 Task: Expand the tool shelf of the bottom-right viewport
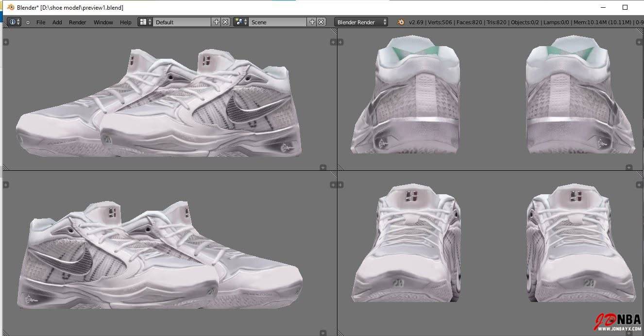tap(340, 185)
